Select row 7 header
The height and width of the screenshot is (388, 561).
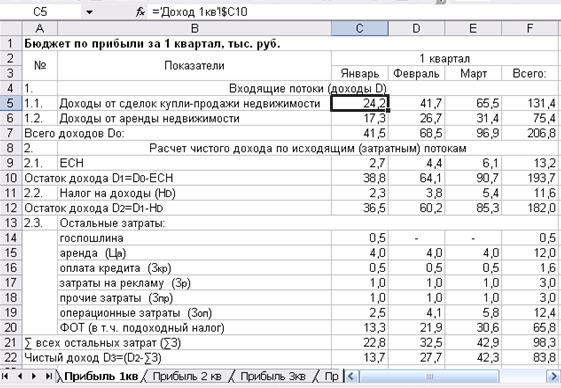11,133
